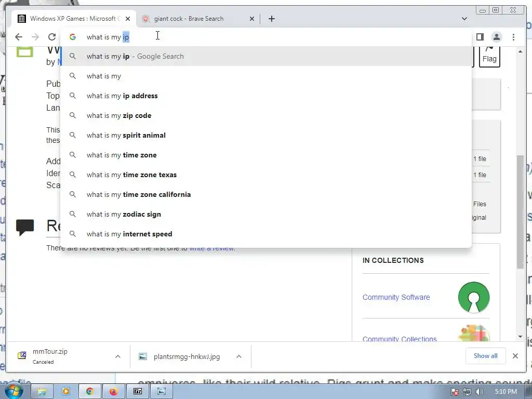The width and height of the screenshot is (532, 399).
Task: Open the Chrome three-dot menu
Action: tap(513, 37)
